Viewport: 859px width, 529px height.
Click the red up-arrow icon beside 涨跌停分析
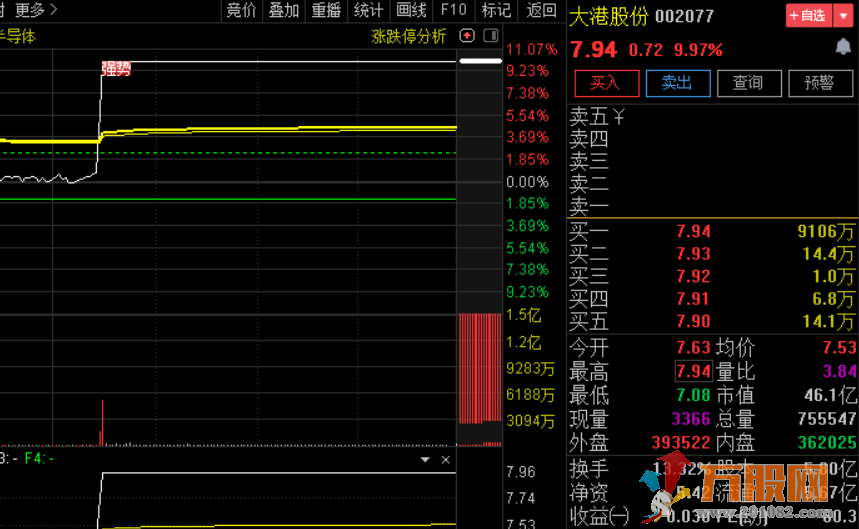point(467,36)
